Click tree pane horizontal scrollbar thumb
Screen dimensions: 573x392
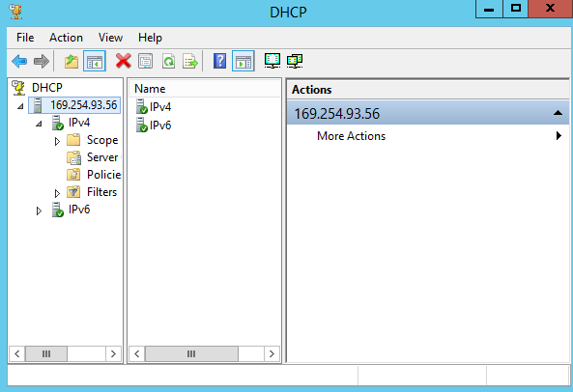(x=46, y=353)
